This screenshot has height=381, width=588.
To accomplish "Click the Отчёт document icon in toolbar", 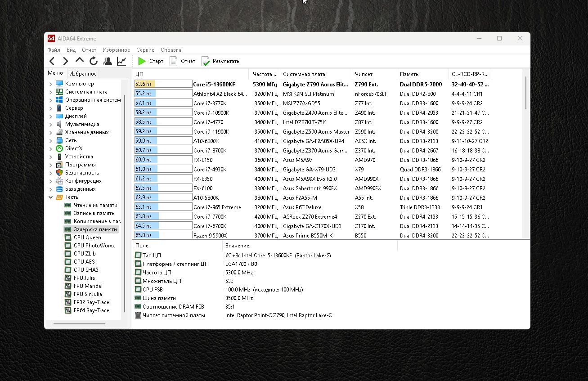I will tap(173, 61).
